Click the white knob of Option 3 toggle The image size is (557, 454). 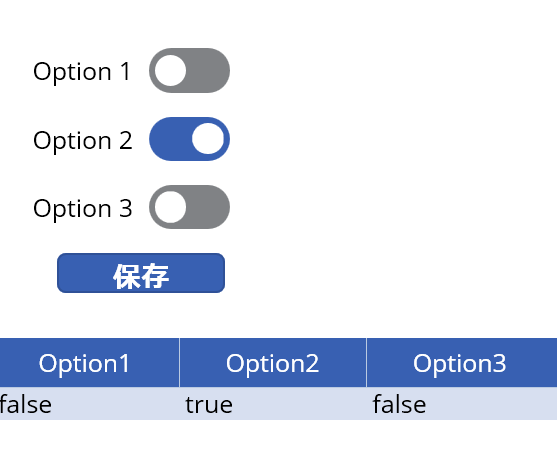coord(170,207)
